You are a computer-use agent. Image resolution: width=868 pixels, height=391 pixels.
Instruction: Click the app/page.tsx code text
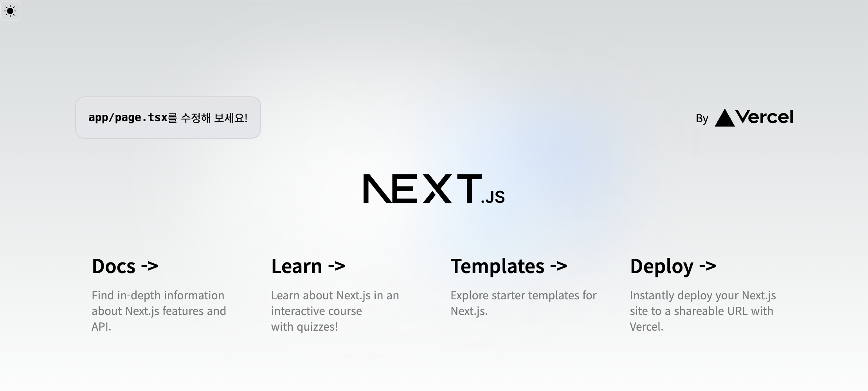[x=128, y=118]
